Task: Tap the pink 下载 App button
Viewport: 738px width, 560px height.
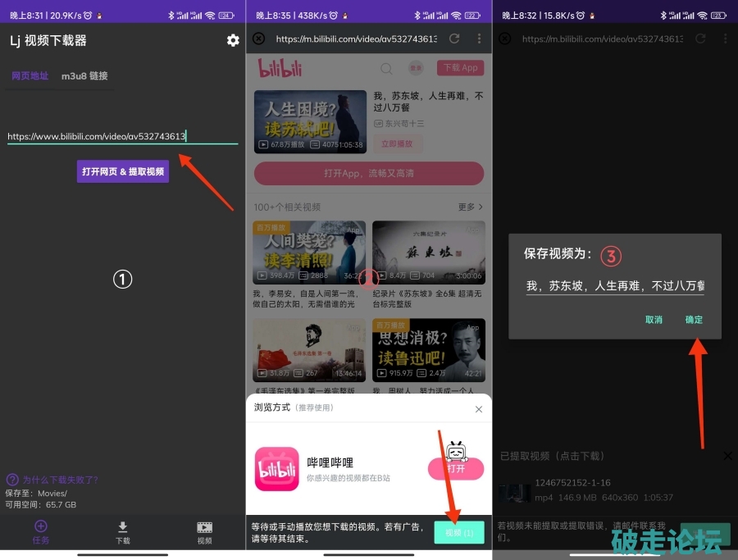Action: [460, 68]
